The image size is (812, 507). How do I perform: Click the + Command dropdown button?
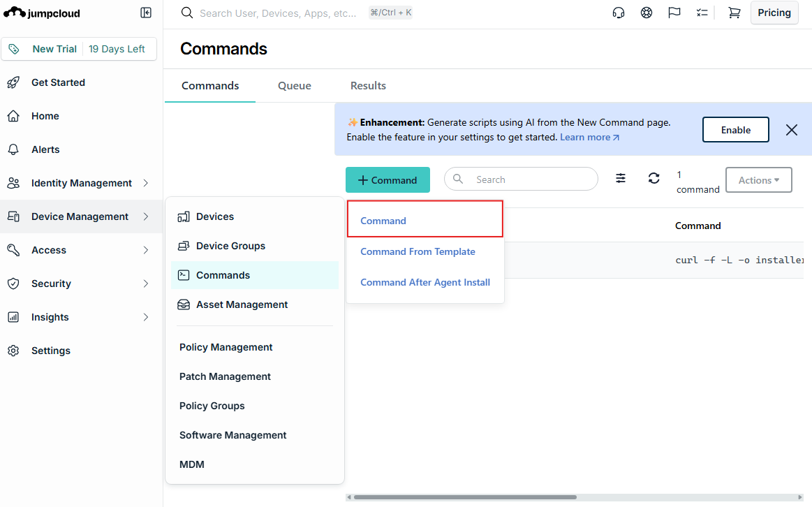coord(387,179)
